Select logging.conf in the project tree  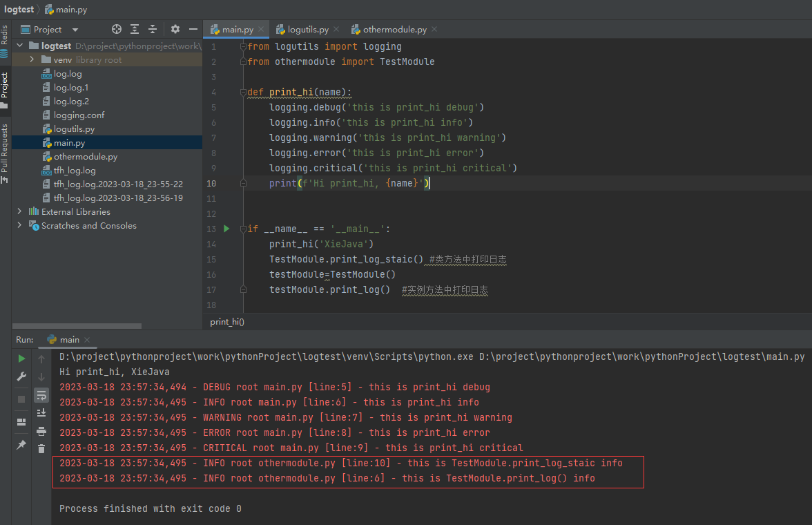79,115
